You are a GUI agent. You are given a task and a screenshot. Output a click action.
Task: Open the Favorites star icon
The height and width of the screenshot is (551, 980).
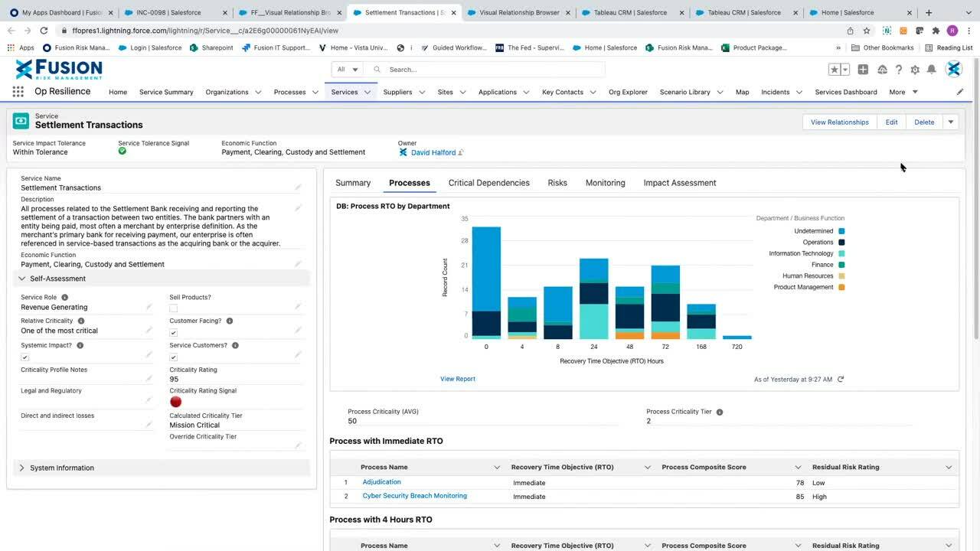(x=834, y=70)
